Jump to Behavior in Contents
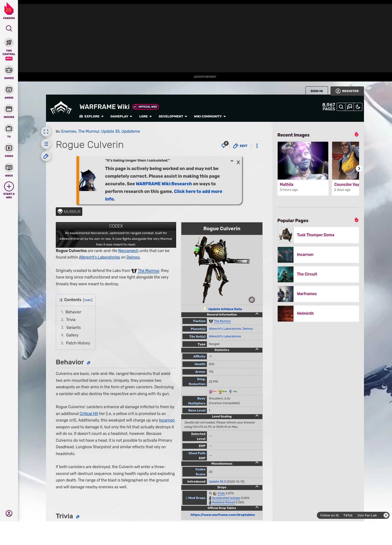 [x=73, y=312]
